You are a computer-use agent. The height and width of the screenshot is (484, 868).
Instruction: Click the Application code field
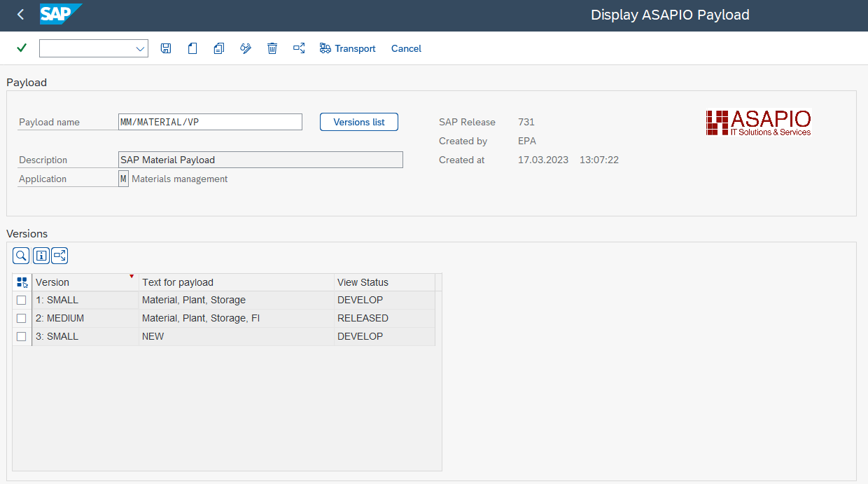coord(123,179)
